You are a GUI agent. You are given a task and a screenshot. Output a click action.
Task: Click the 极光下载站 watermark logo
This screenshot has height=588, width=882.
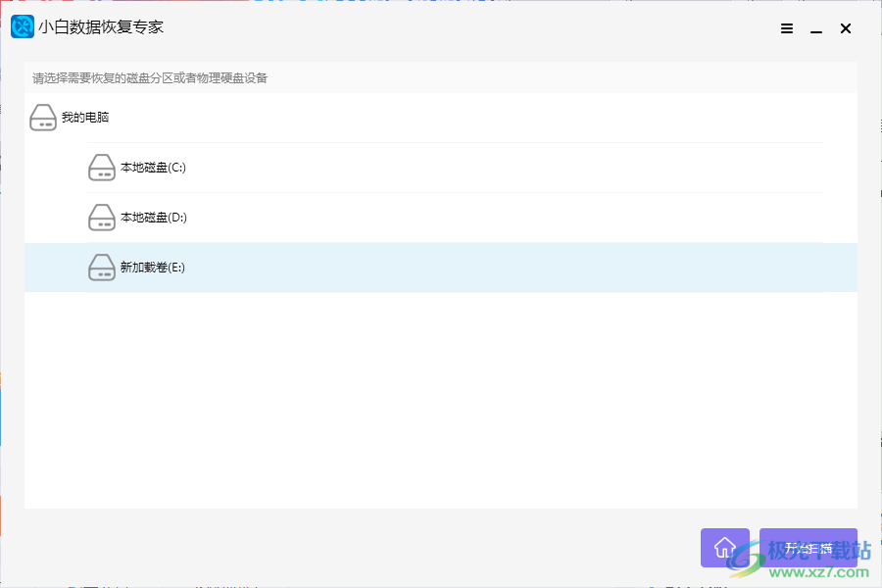[x=804, y=557]
